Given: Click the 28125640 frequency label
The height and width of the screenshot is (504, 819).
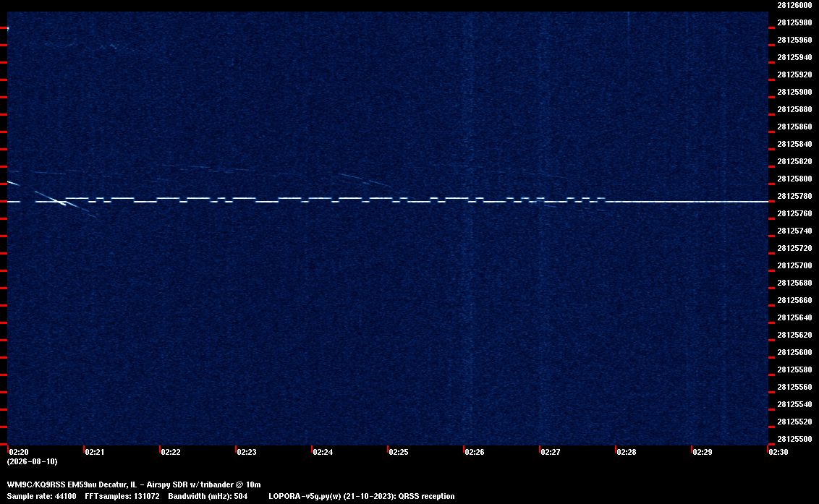Looking at the screenshot, I should click(x=794, y=317).
